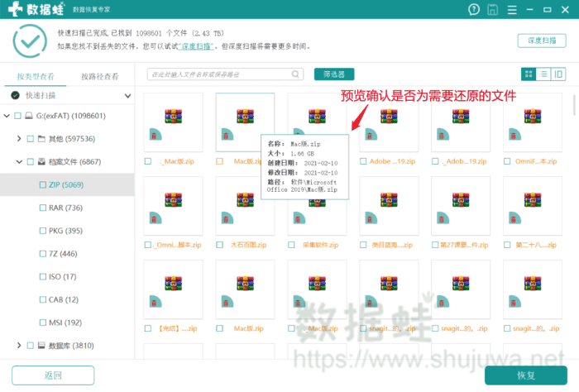Image resolution: width=579 pixels, height=392 pixels.
Task: Select the 木石百图.zip archive icon
Action: coord(245,199)
